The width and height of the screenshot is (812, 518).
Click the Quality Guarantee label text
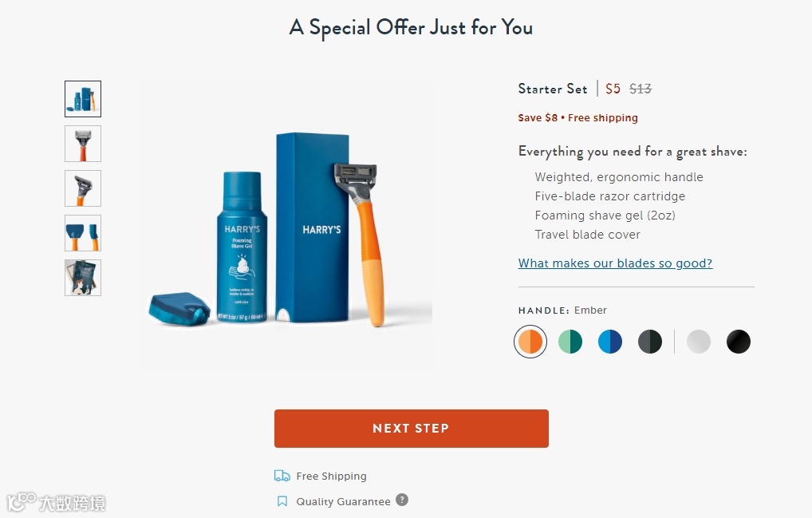[x=343, y=501]
